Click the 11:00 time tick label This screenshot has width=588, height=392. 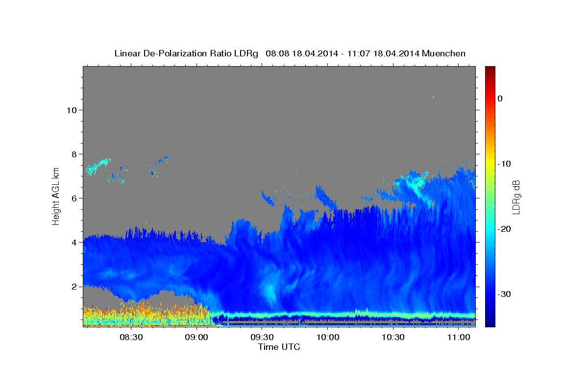(458, 338)
